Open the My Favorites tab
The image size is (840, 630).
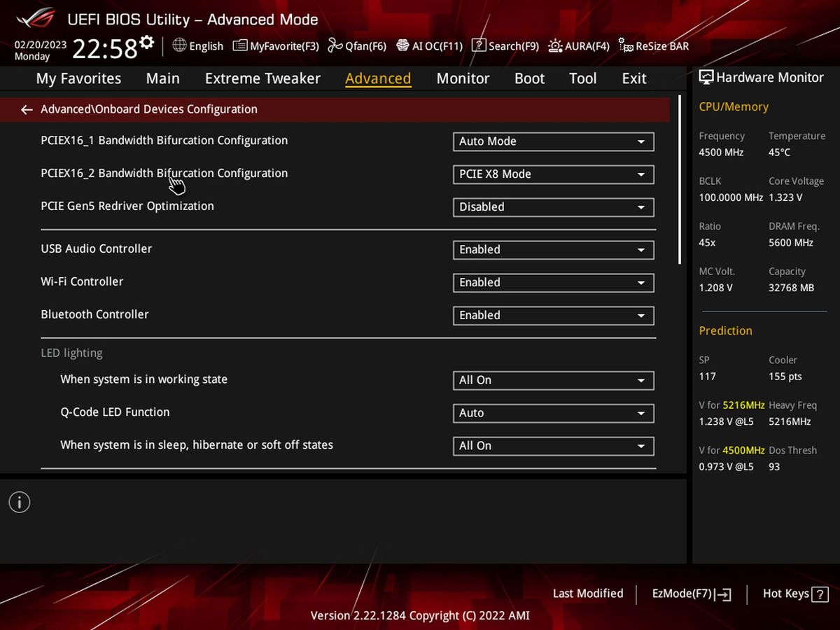coord(78,78)
